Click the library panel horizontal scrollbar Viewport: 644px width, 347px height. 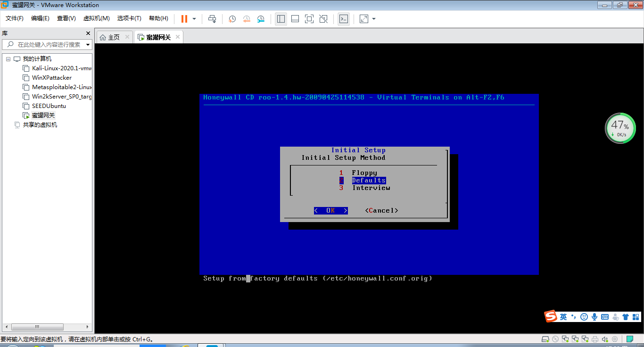tap(46, 327)
